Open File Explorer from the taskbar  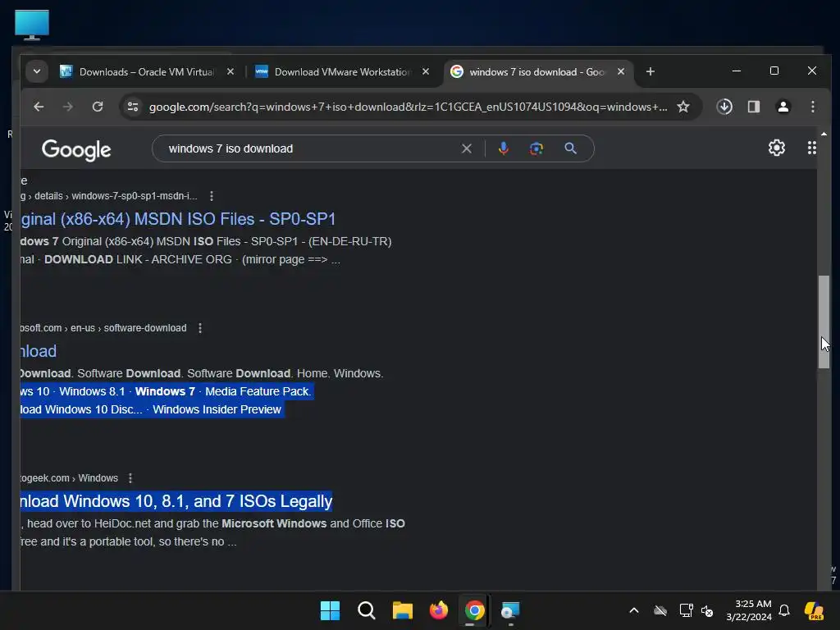(402, 610)
